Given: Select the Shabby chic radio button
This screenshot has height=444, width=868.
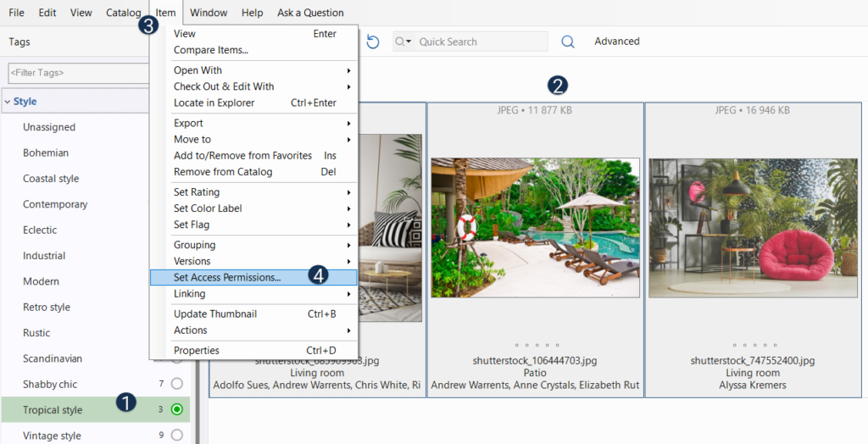Looking at the screenshot, I should click(176, 384).
